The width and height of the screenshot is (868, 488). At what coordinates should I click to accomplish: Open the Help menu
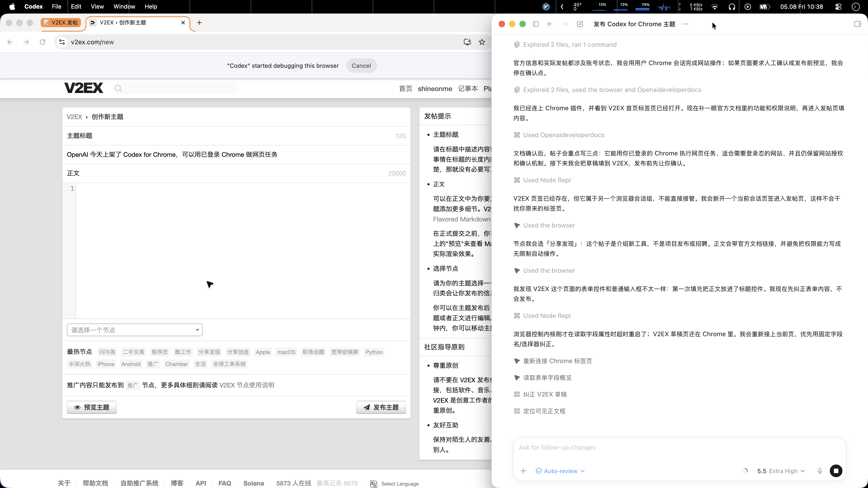(151, 6)
